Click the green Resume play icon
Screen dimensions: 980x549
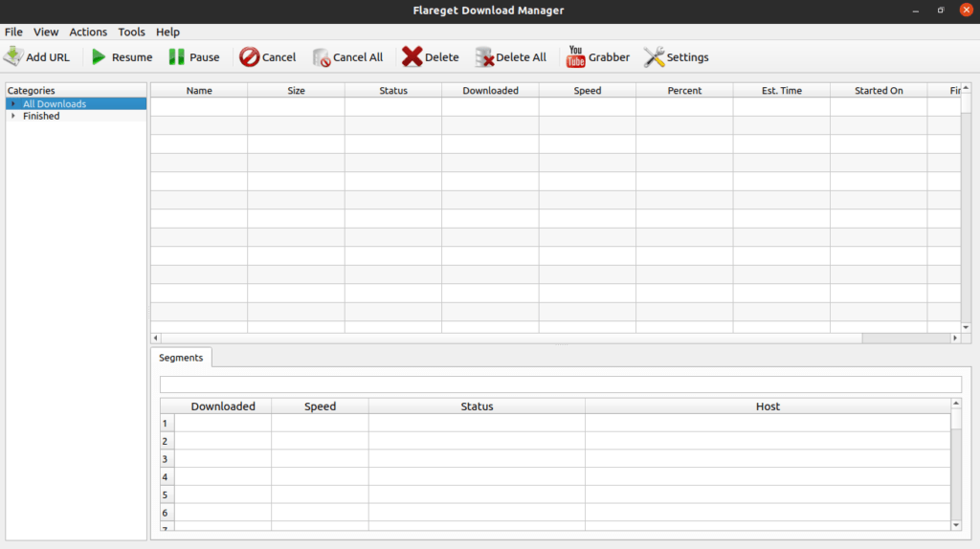tap(99, 56)
